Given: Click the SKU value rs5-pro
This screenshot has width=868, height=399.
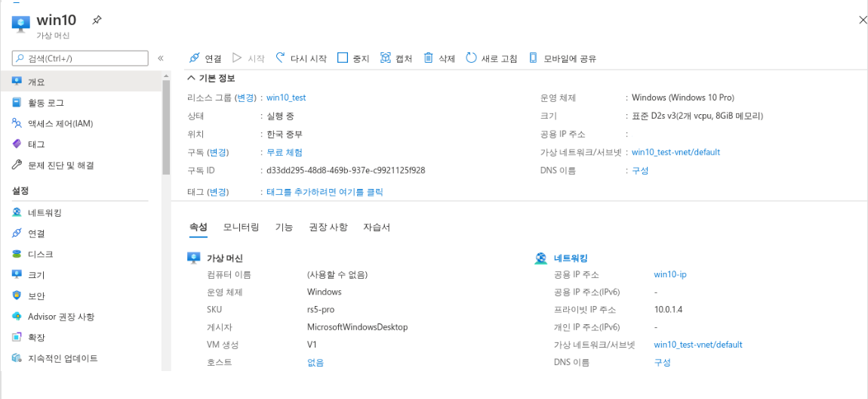Looking at the screenshot, I should pos(321,309).
